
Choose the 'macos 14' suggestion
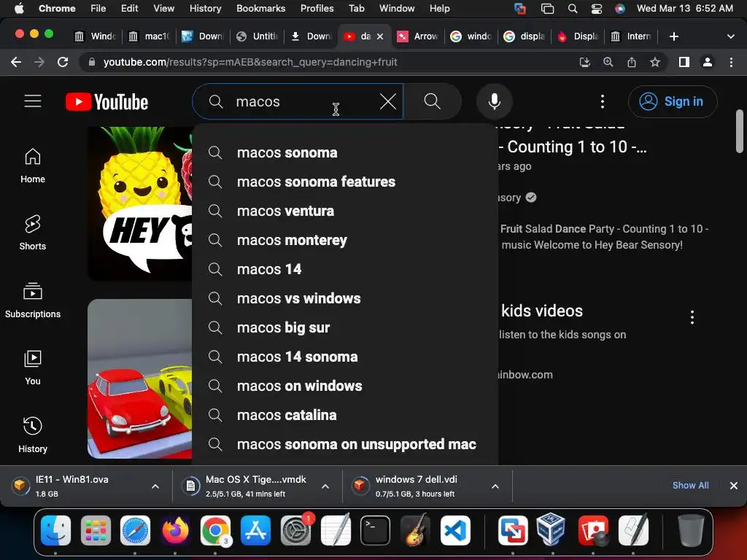(x=345, y=270)
